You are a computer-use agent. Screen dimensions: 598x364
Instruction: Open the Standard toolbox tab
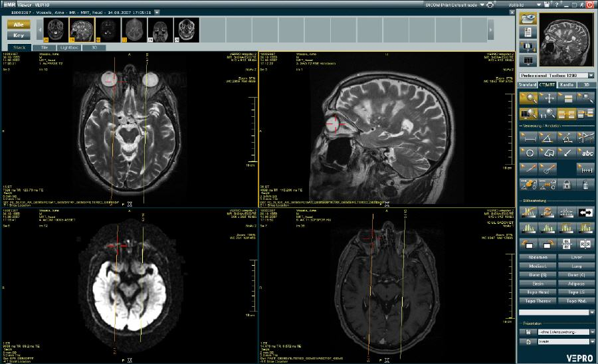click(528, 84)
